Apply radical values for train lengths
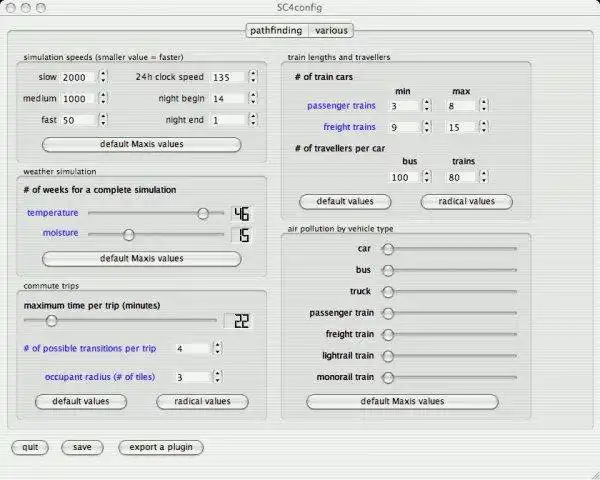The image size is (600, 480). [466, 202]
